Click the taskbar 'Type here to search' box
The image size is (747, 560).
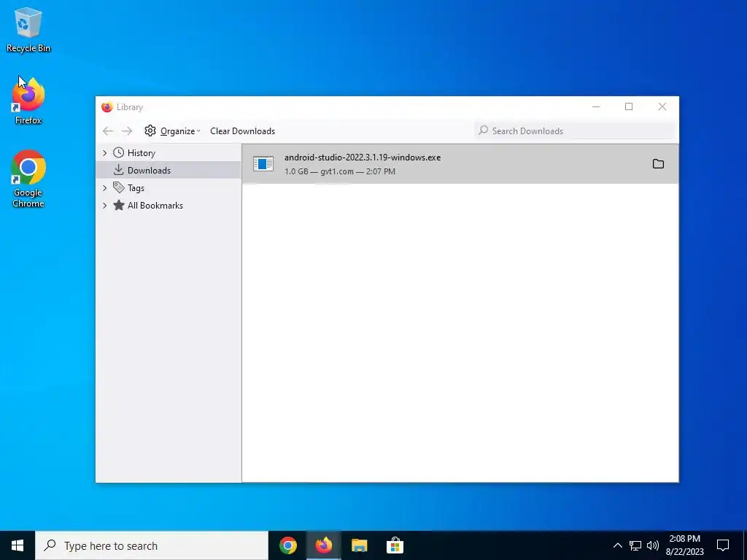coord(152,545)
